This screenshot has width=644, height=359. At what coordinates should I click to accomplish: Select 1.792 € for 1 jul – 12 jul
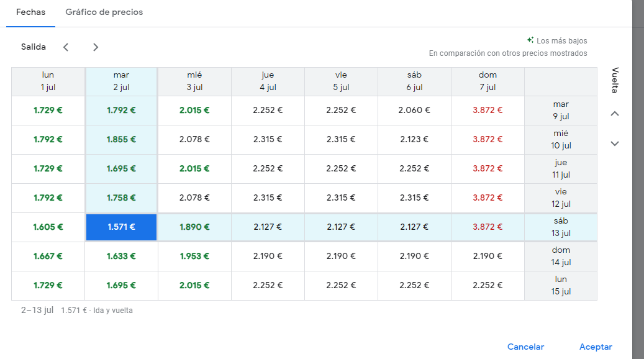click(48, 198)
